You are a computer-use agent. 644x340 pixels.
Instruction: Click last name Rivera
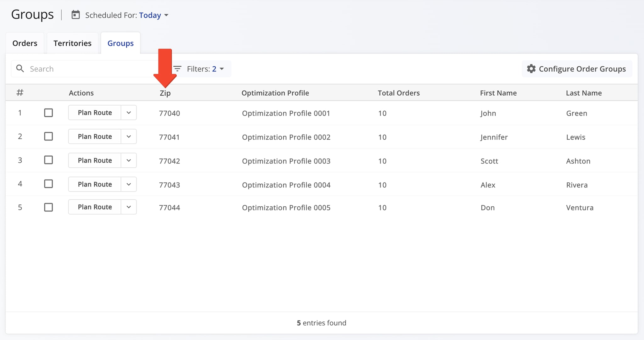(577, 185)
